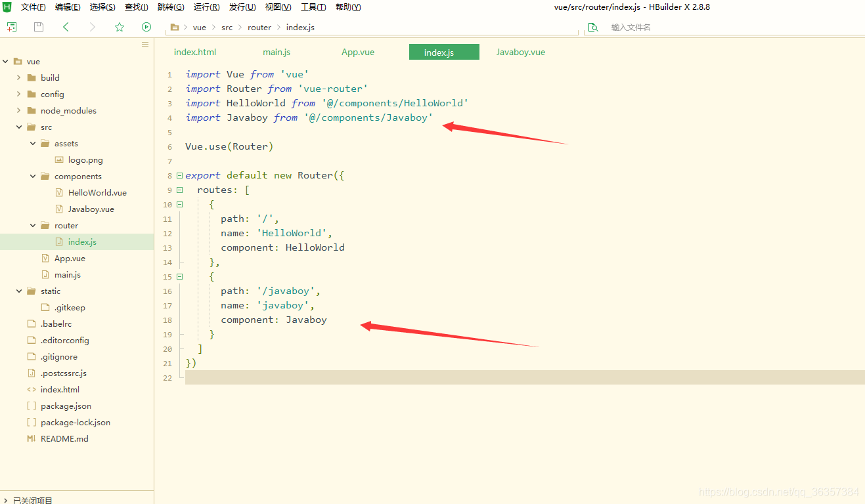
Task: Click the bookmark star icon
Action: 120,27
